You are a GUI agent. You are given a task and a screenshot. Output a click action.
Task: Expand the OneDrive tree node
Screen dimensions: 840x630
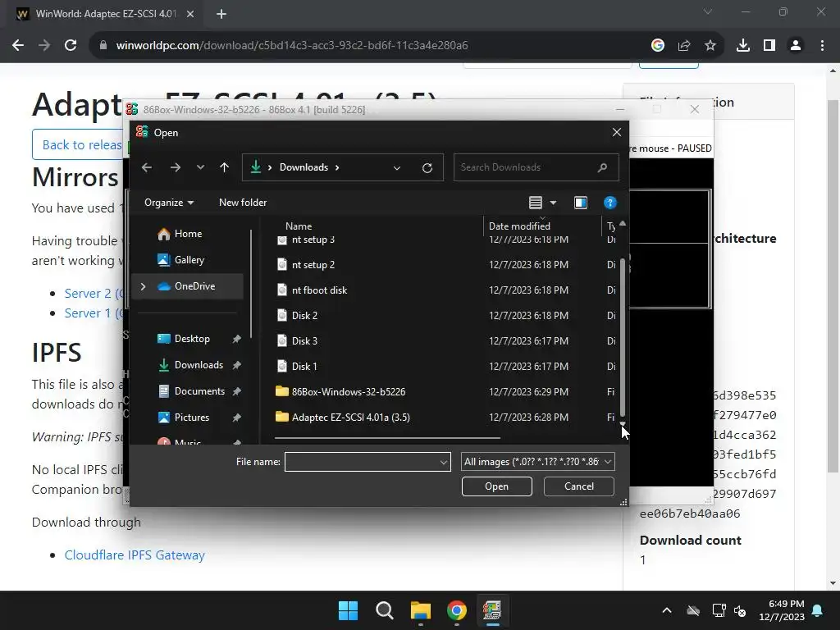pos(143,286)
